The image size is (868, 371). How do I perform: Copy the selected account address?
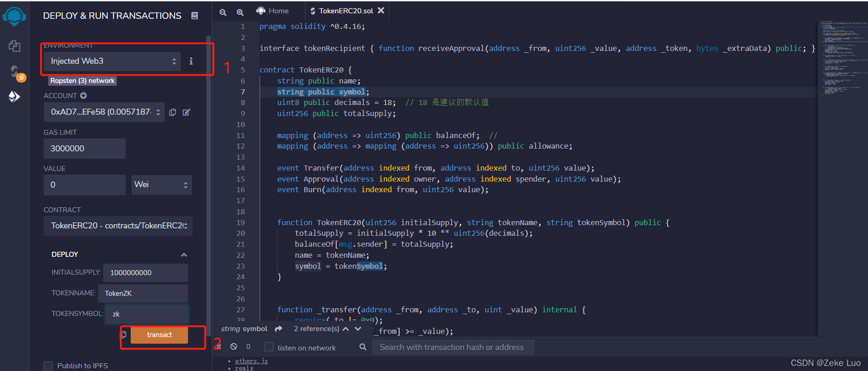tap(172, 112)
